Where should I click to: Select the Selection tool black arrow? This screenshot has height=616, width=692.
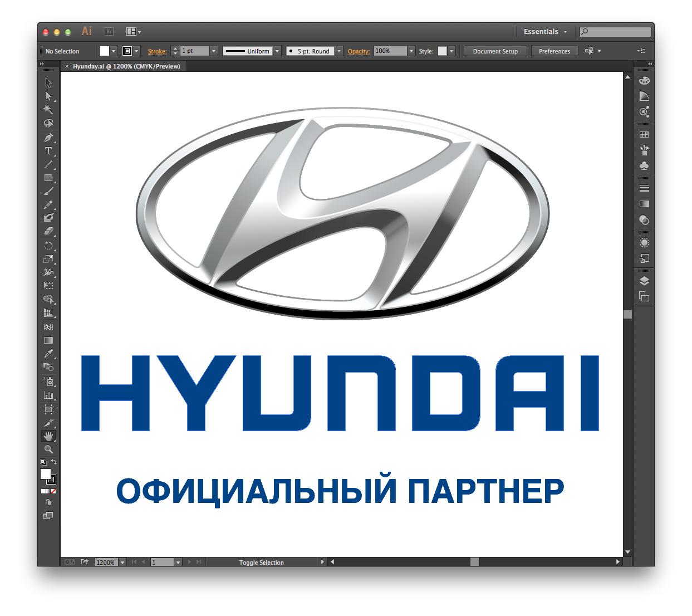click(x=48, y=83)
